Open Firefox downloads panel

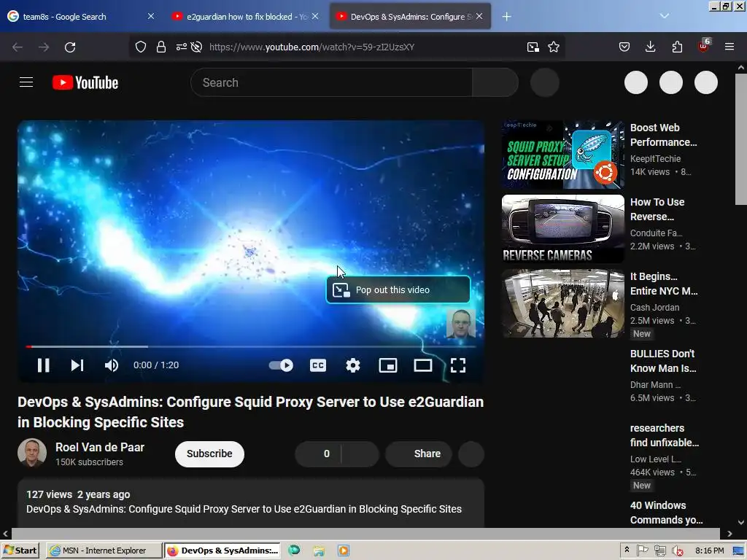(650, 47)
